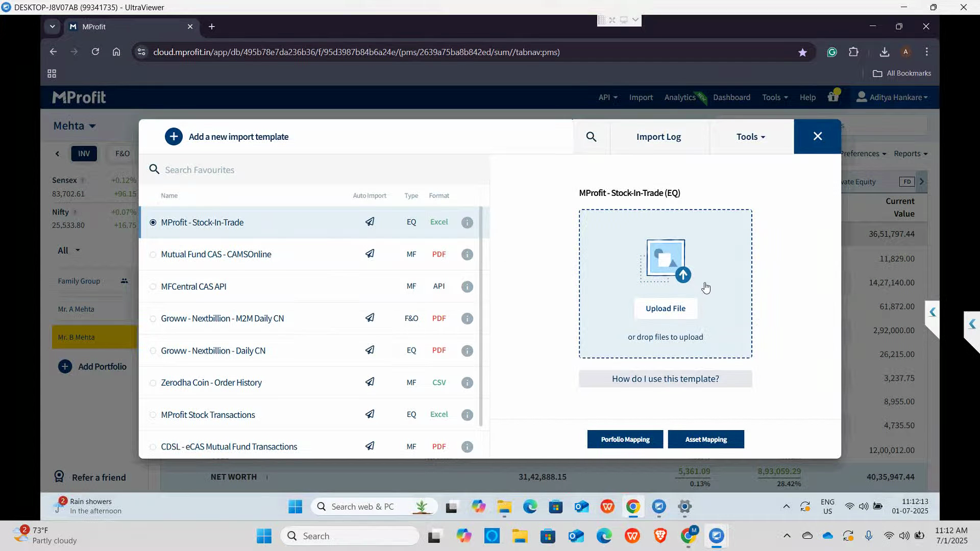Screen dimensions: 980x551
Task: Select Groww - Nextbillion - Daily CN radio button
Action: click(153, 350)
